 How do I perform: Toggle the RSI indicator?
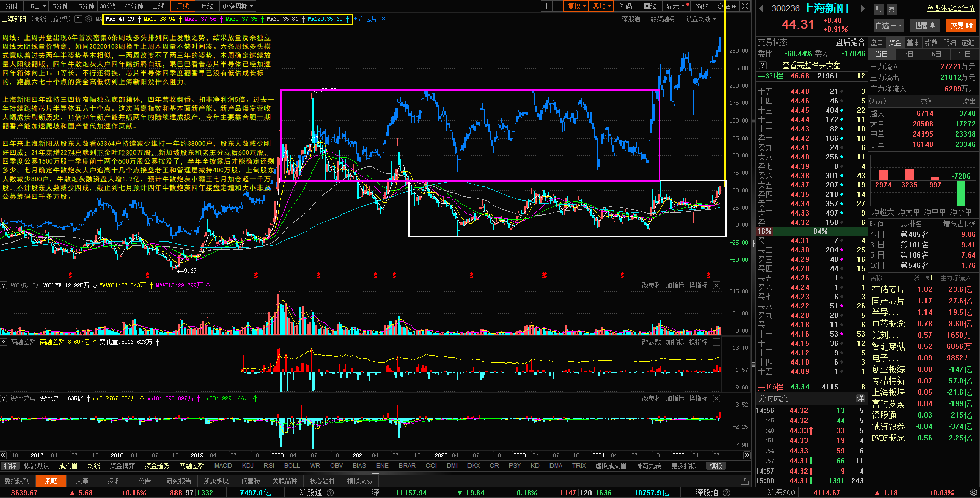coord(269,466)
